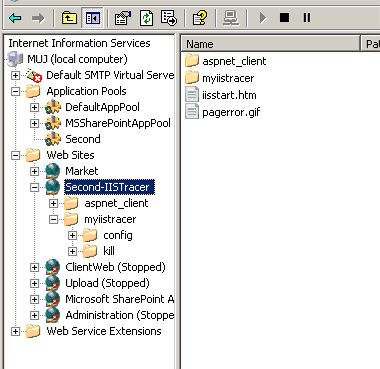
Task: Click the Web Sites folder icon
Action: [33, 155]
